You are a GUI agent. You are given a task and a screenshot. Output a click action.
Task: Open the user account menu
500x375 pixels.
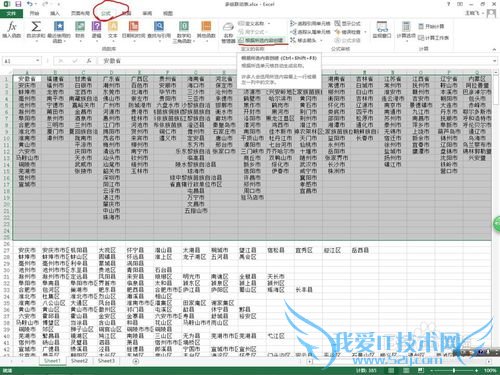coord(480,13)
